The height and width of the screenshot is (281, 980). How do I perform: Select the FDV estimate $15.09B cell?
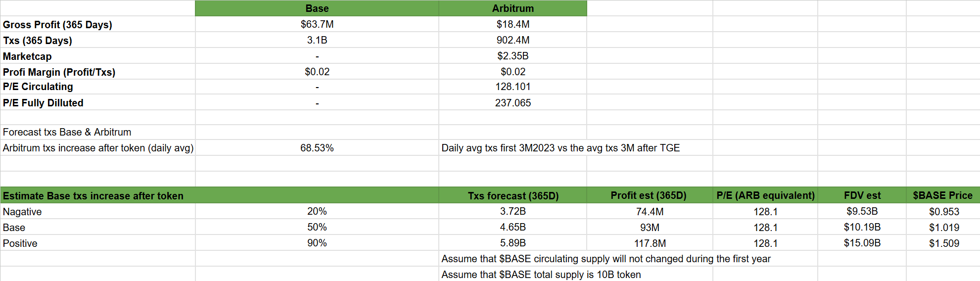862,243
